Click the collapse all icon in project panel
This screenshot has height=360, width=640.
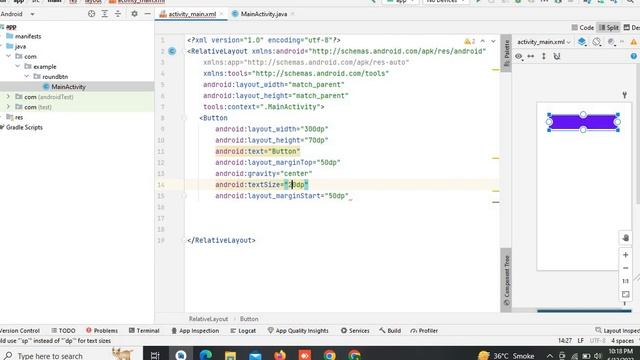[118, 14]
